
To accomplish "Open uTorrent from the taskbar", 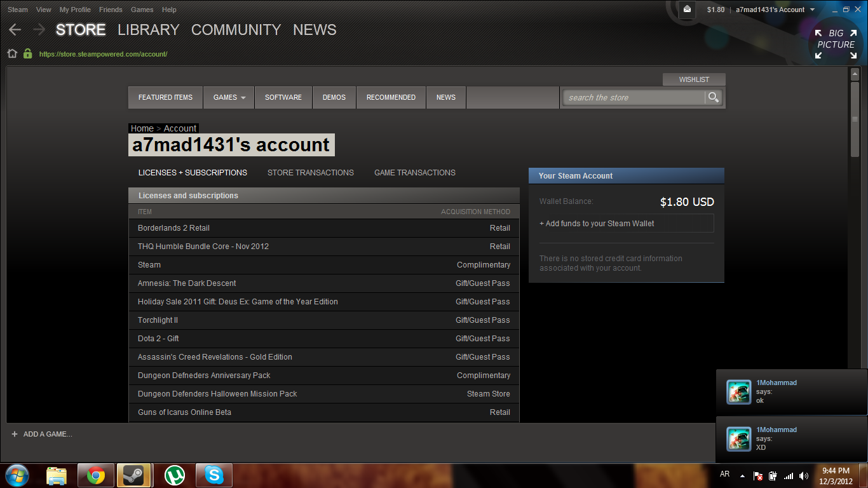I will [174, 475].
